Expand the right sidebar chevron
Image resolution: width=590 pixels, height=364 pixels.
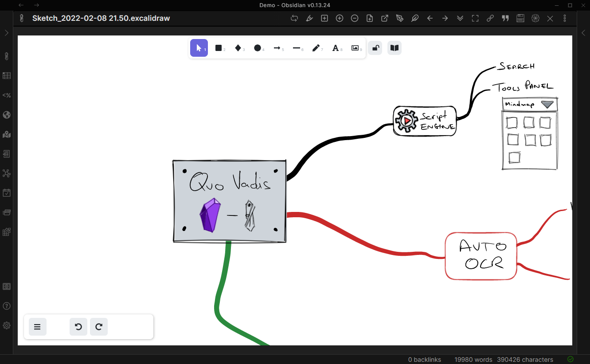[x=583, y=33]
